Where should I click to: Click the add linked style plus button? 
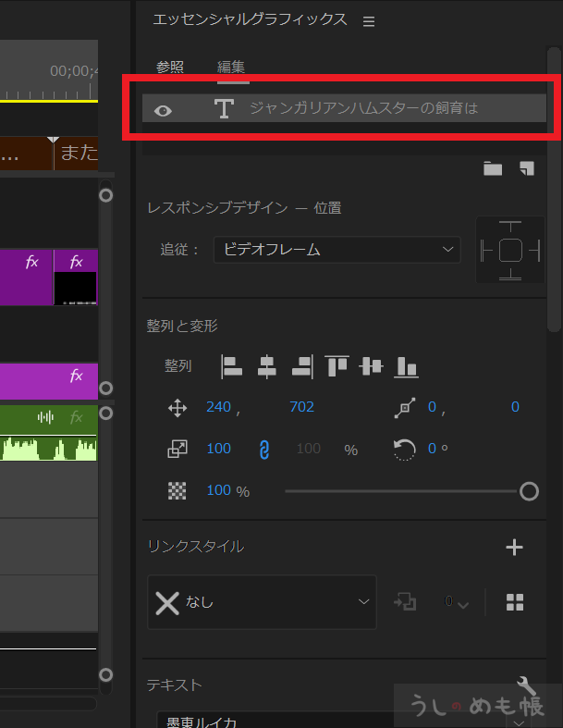pyautogui.click(x=515, y=547)
